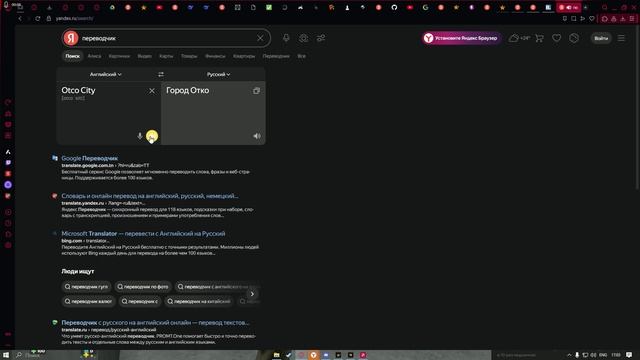The height and width of the screenshot is (360, 640).
Task: Open search settings sliders icon
Action: pos(321,38)
